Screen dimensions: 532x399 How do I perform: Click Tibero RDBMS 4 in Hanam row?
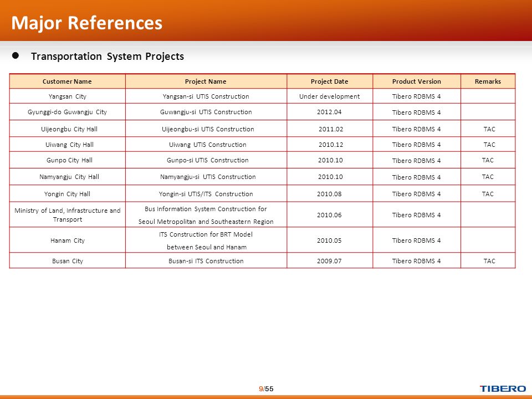point(417,240)
